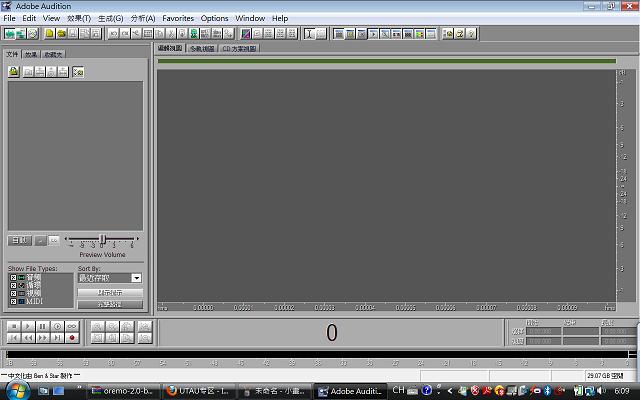Open the Help menu
Screen dimensions: 640x400
[280, 18]
